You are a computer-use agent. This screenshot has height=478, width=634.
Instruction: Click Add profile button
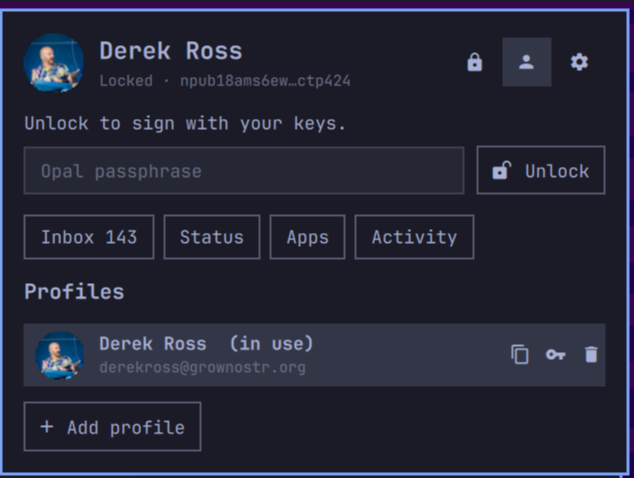click(112, 426)
